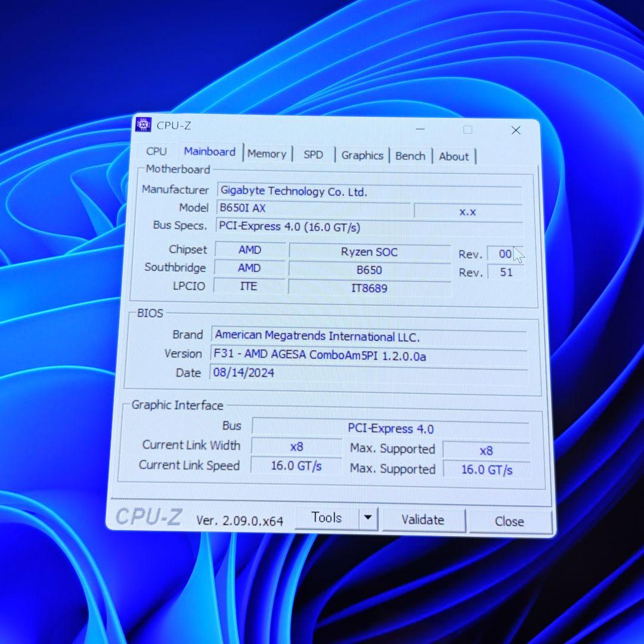Click the version text Ver. 2.09.0.x64
This screenshot has width=644, height=644.
point(240,521)
